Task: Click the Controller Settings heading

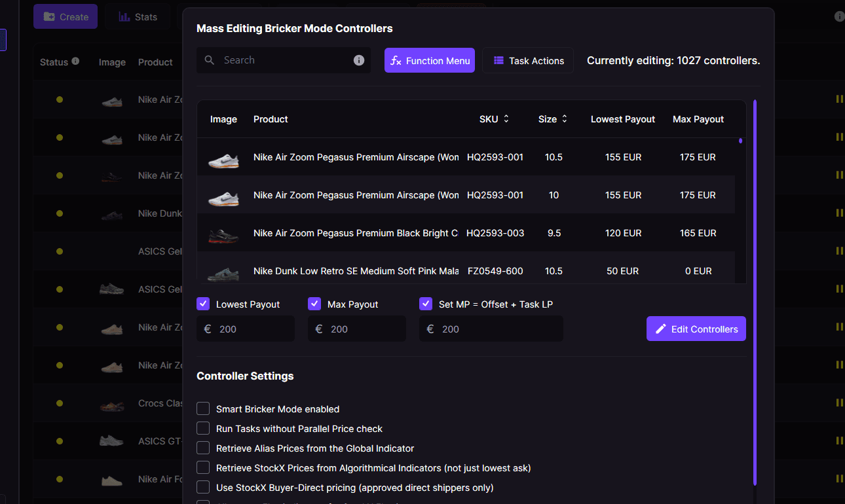Action: tap(245, 376)
